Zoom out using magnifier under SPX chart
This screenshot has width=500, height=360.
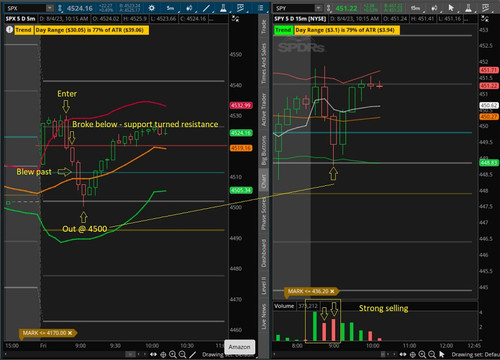182,354
